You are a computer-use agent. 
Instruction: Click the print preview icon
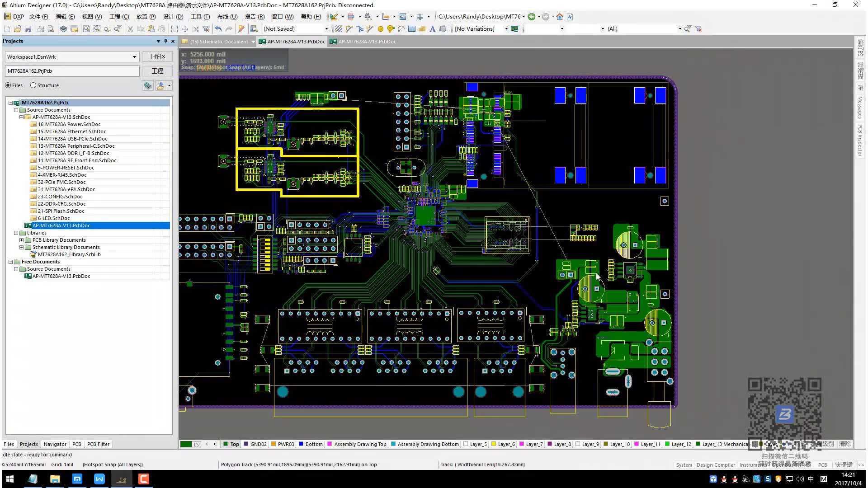coord(51,29)
